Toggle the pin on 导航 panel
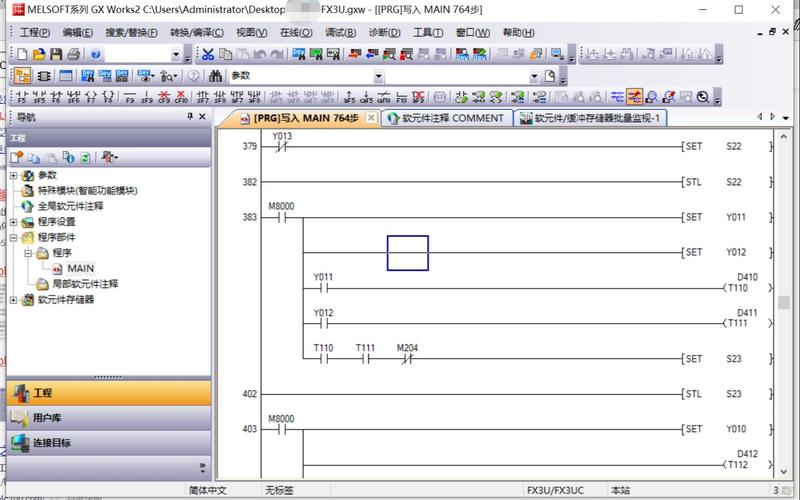The image size is (800, 500). [x=190, y=118]
